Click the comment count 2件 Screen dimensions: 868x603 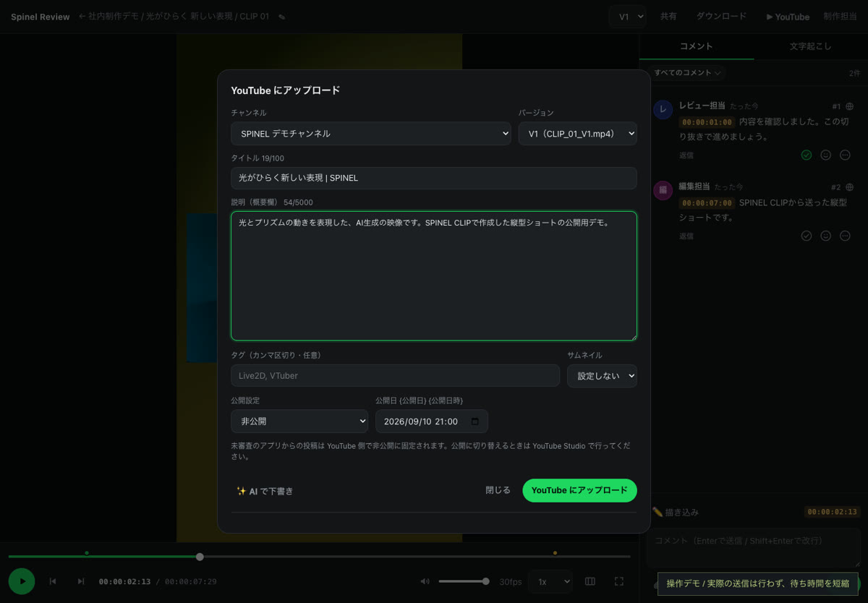pyautogui.click(x=854, y=73)
